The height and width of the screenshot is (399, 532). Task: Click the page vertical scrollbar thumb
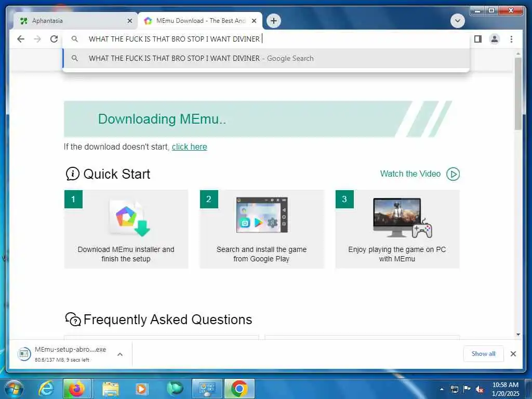(518, 94)
